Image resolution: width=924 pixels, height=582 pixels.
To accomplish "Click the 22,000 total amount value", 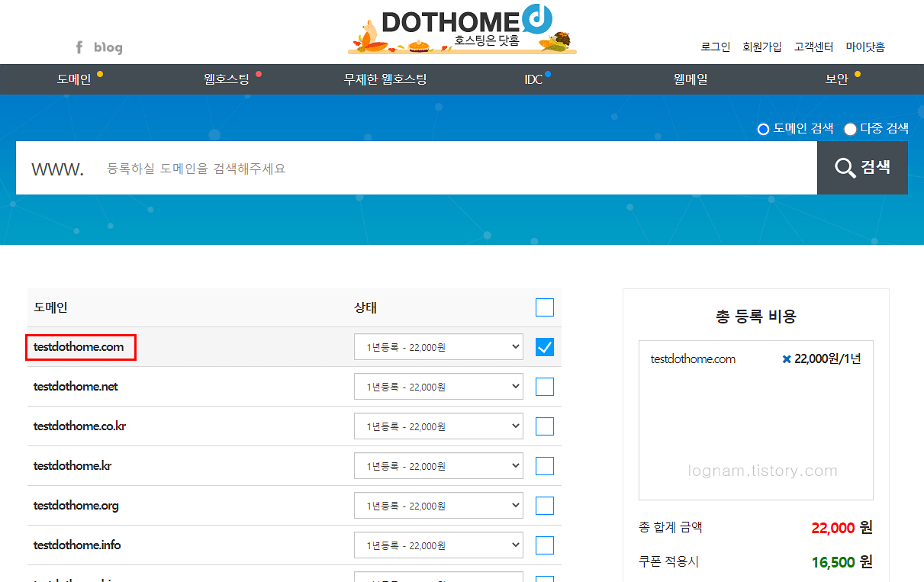I will (833, 528).
